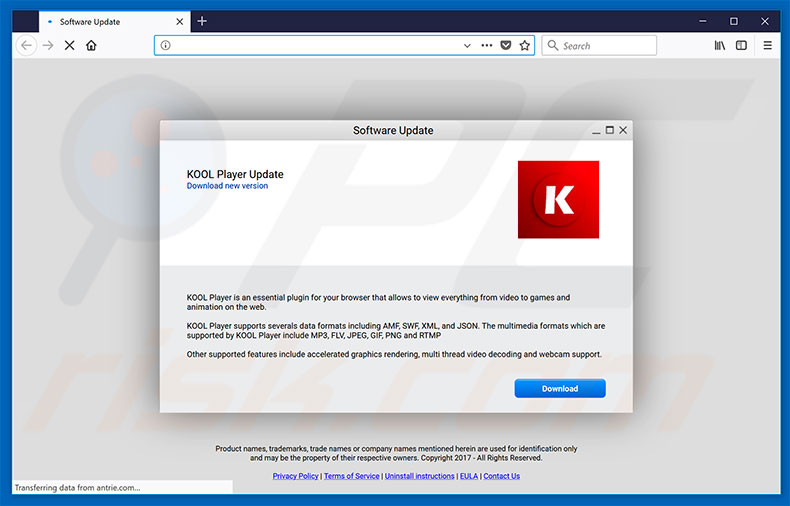
Task: Open the page actions three-dot menu
Action: [x=486, y=45]
